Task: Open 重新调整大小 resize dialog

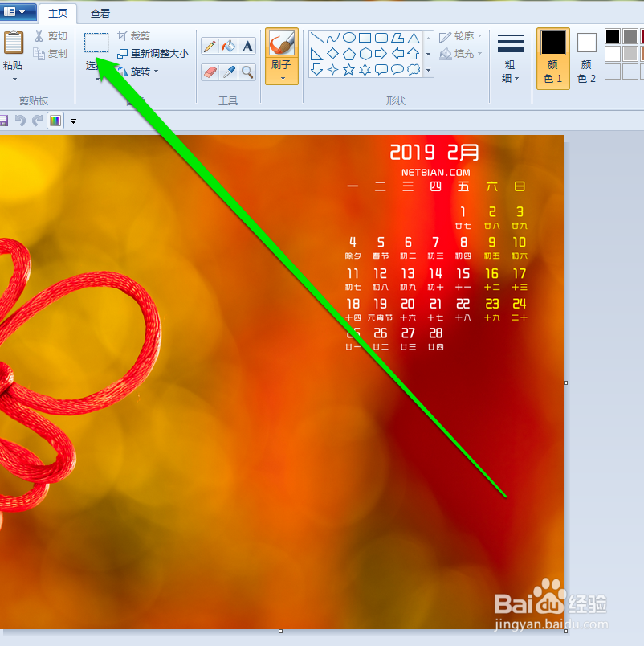Action: coord(153,54)
